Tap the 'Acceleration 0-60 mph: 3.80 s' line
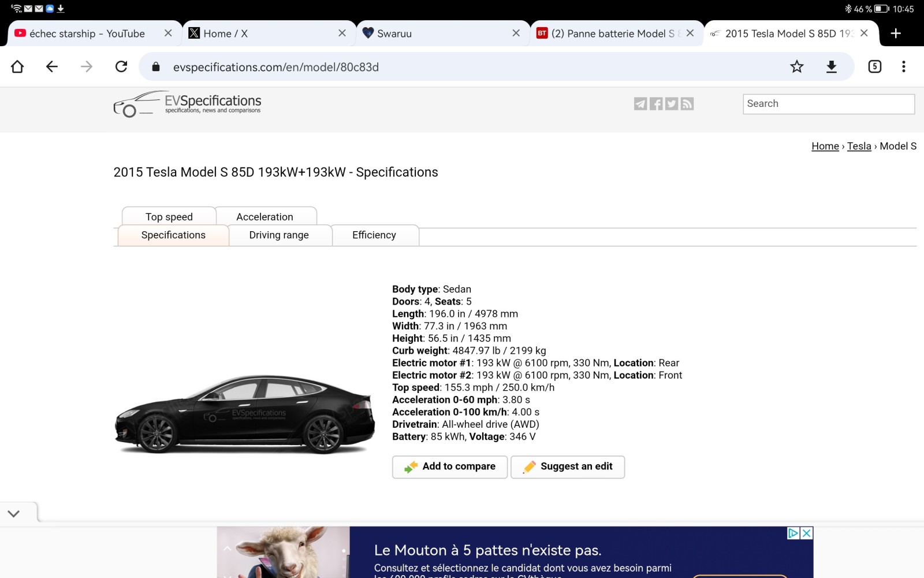 click(461, 400)
